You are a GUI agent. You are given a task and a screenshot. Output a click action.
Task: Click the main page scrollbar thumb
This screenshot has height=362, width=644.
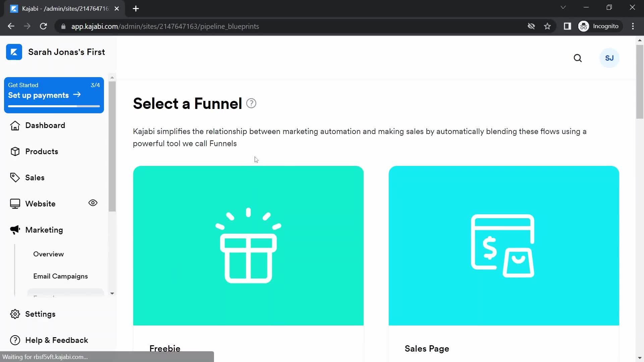[x=640, y=81]
